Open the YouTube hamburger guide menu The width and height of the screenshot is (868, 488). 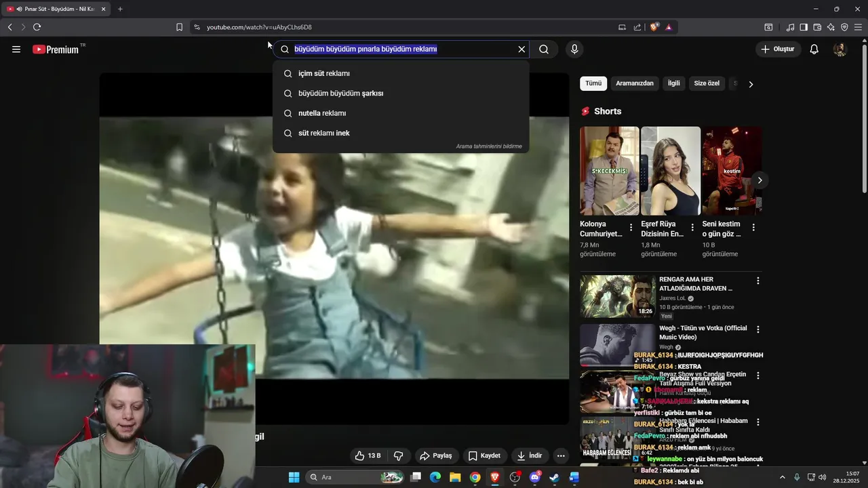click(x=16, y=49)
